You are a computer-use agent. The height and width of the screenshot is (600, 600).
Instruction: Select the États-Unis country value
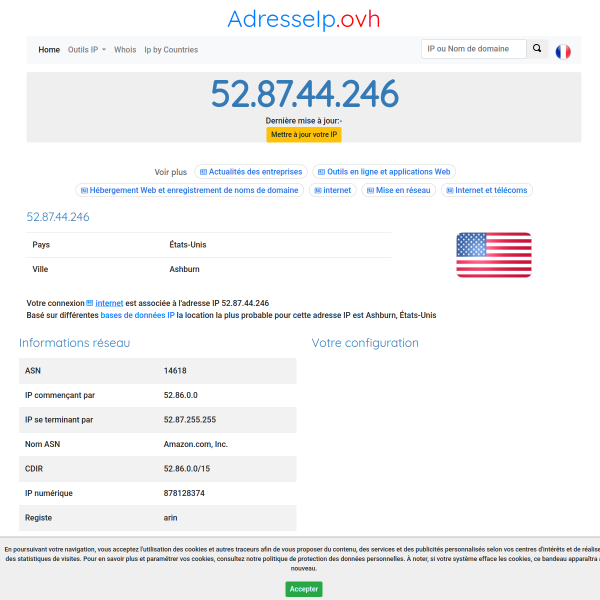188,245
